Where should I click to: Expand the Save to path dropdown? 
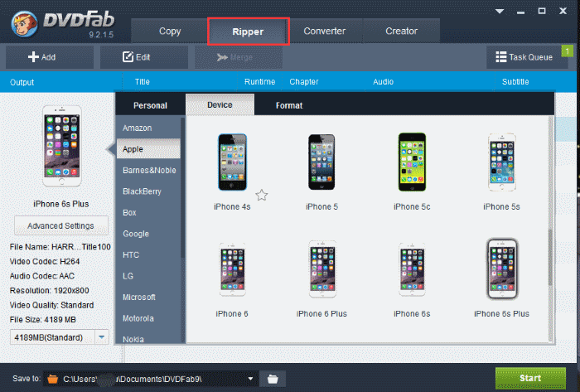tap(250, 379)
